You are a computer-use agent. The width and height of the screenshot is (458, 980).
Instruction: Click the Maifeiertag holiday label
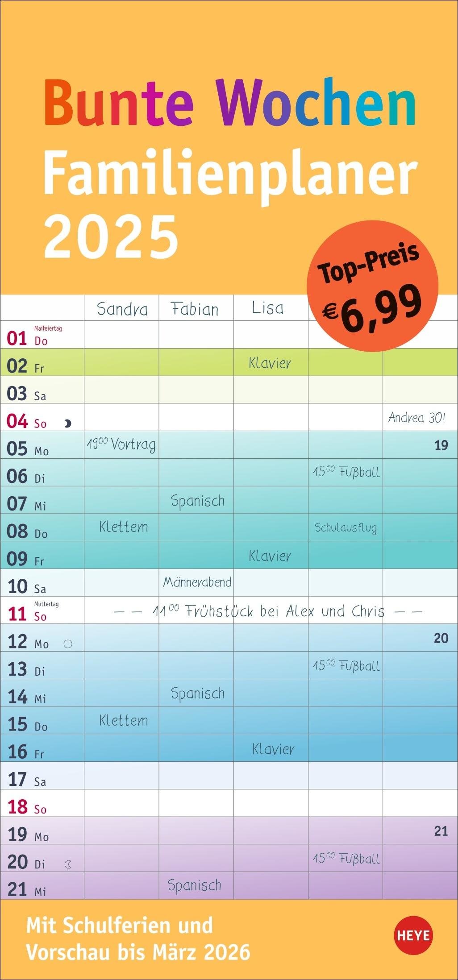(48, 328)
